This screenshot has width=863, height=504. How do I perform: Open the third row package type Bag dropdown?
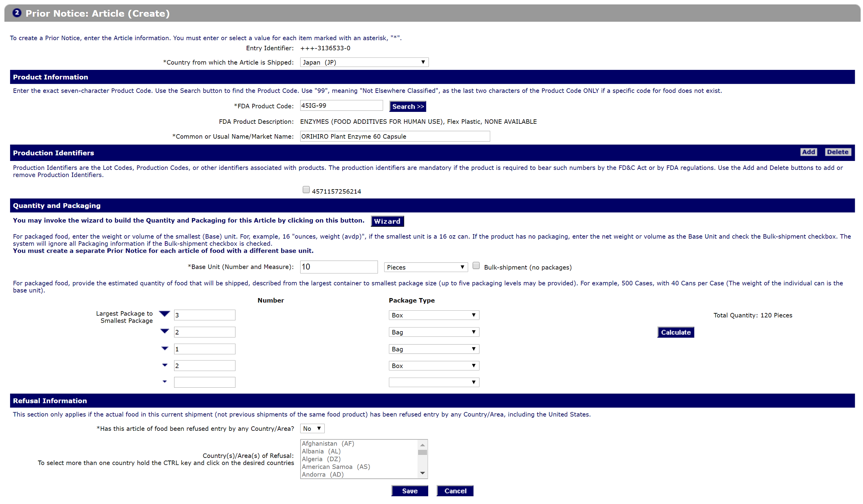pyautogui.click(x=434, y=349)
